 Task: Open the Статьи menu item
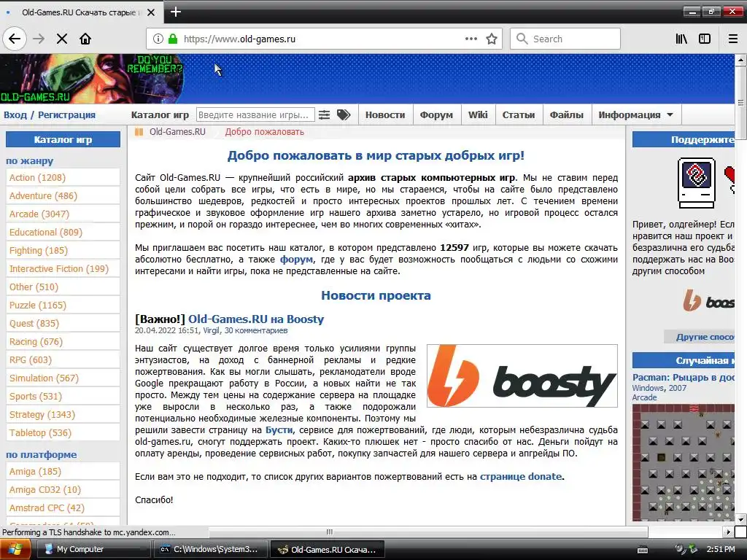[x=519, y=114]
